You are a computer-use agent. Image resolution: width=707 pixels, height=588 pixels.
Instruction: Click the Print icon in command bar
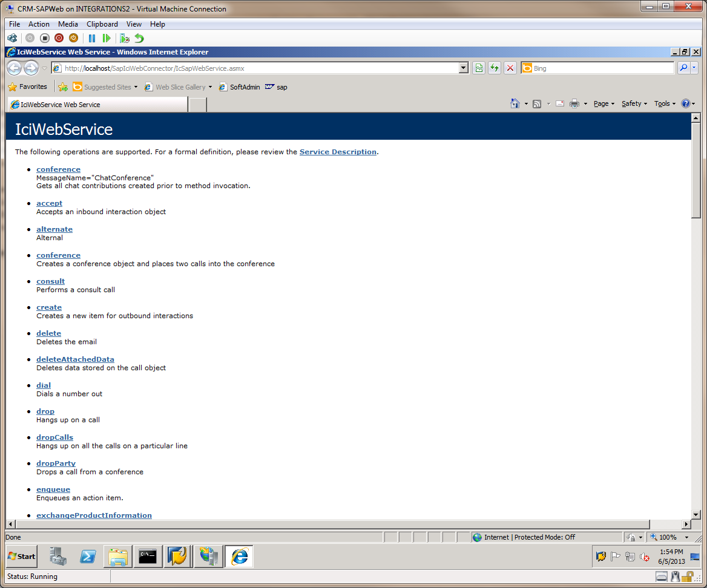pyautogui.click(x=574, y=103)
